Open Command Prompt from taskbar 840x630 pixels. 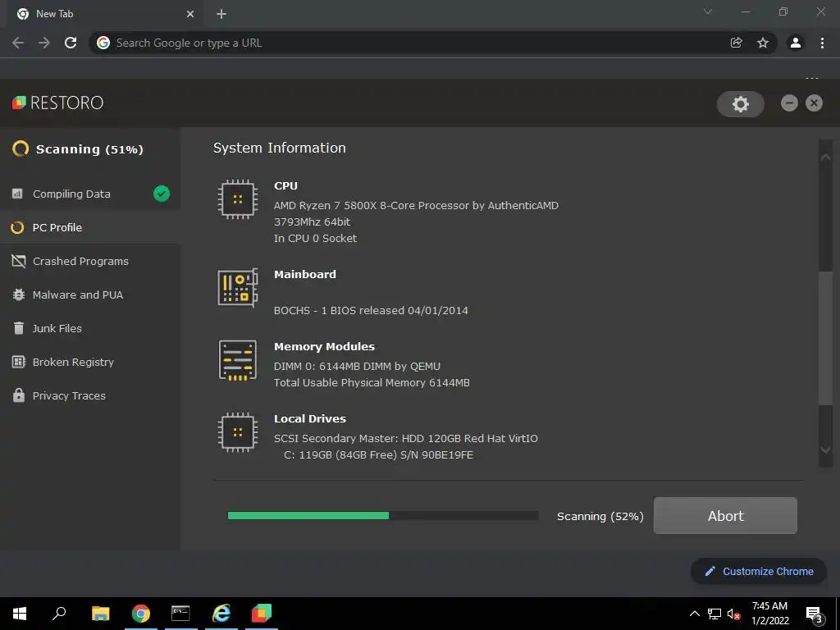pyautogui.click(x=180, y=614)
